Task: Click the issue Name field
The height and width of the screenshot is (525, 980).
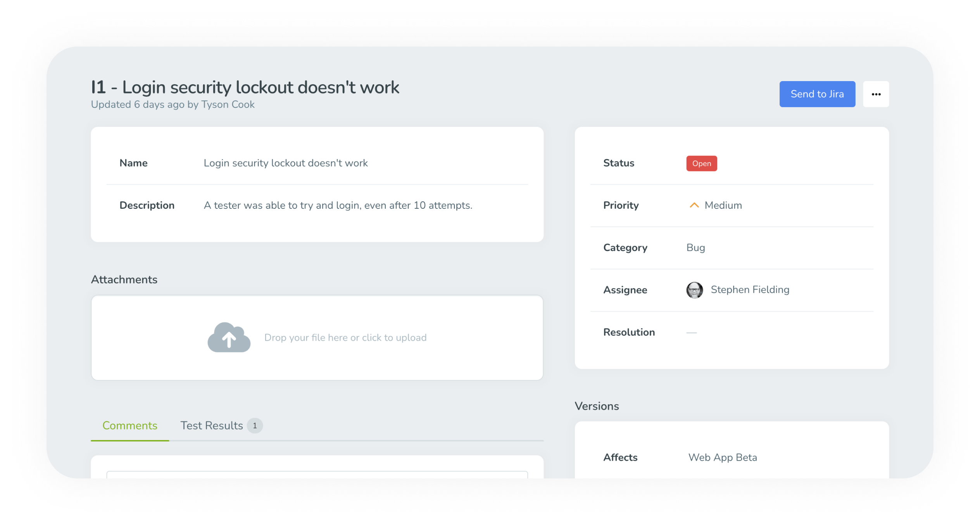Action: (285, 163)
